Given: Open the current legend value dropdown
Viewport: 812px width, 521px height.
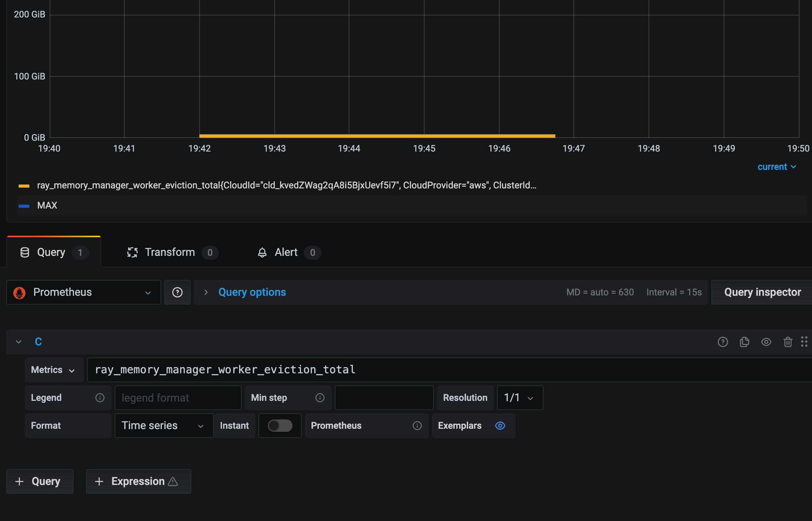Looking at the screenshot, I should click(777, 167).
